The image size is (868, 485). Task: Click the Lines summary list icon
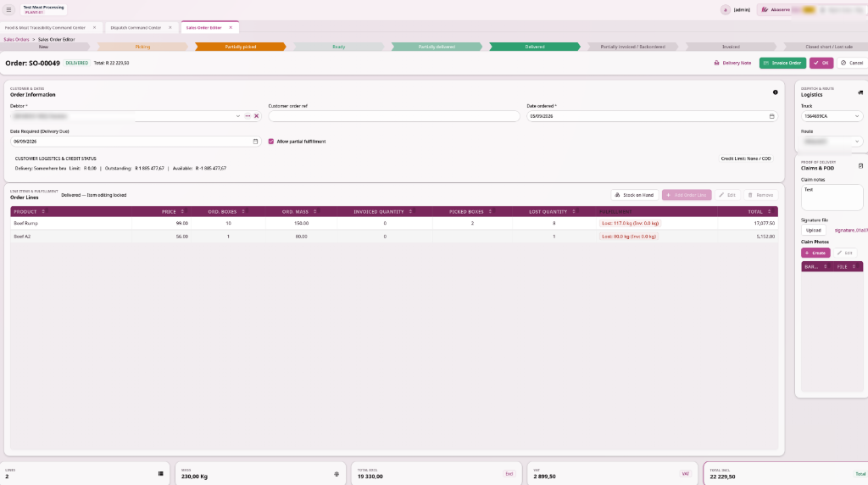point(160,474)
